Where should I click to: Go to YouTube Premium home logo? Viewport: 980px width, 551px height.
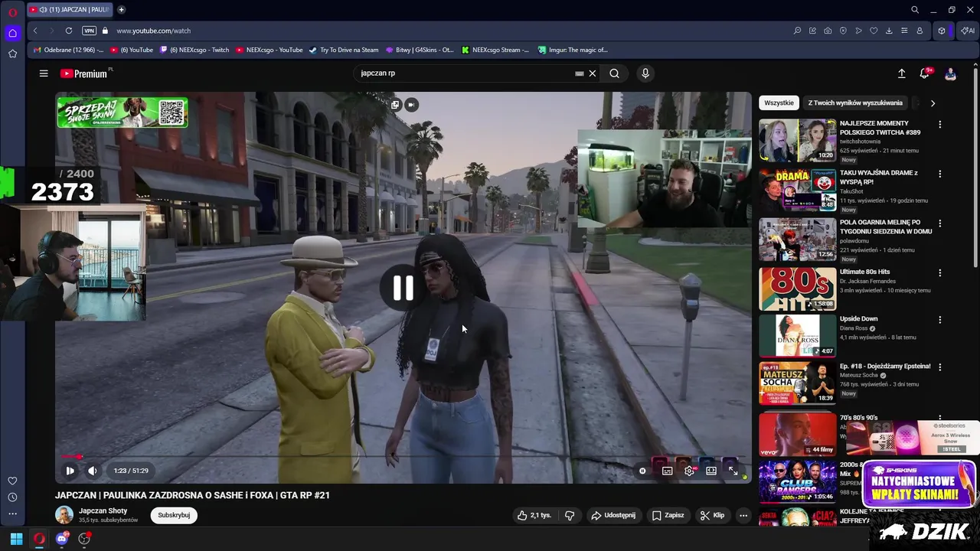click(x=83, y=73)
